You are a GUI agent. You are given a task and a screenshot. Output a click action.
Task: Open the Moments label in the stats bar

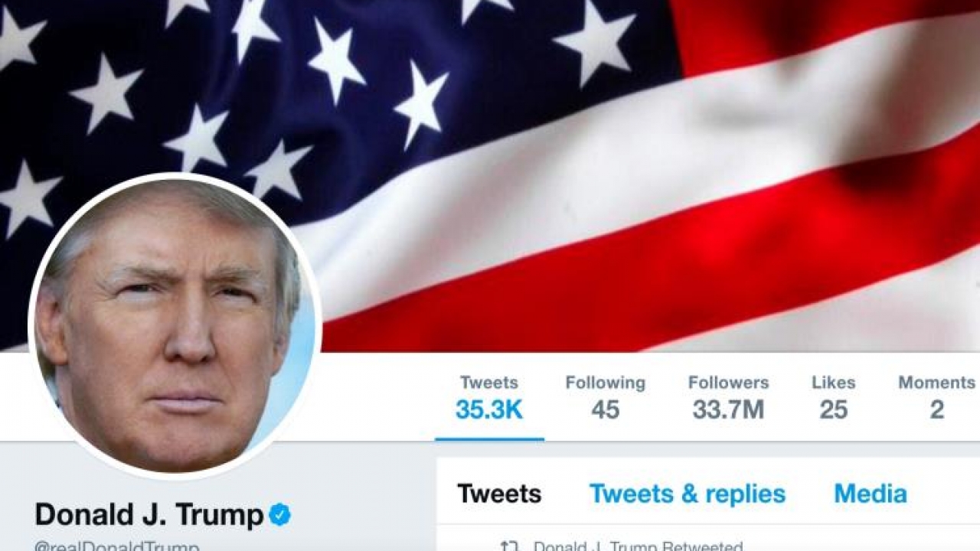pos(936,383)
